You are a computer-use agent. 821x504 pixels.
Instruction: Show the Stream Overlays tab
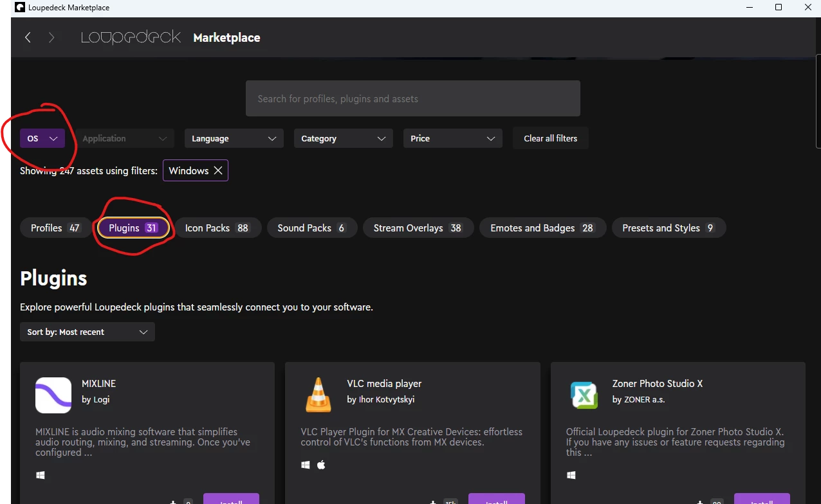[418, 228]
